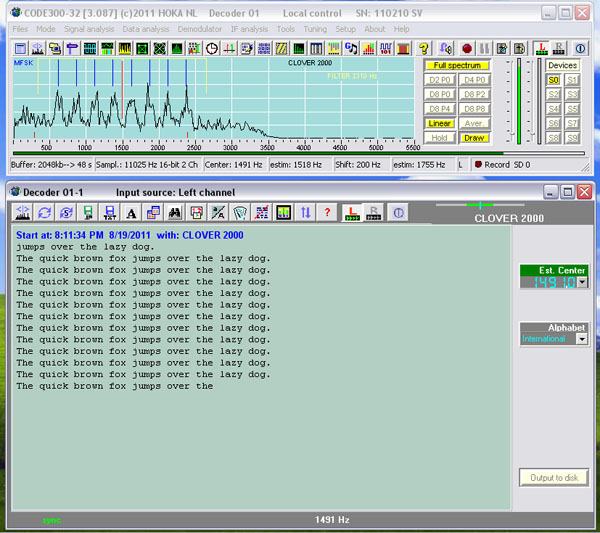
Task: Click the font 'A' icon in decoder toolbar
Action: pos(131,212)
